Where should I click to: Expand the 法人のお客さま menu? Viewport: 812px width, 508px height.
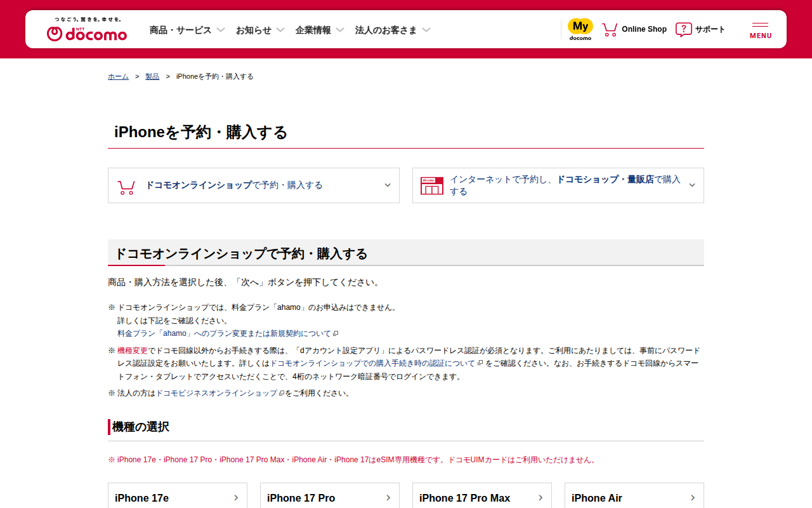(393, 30)
